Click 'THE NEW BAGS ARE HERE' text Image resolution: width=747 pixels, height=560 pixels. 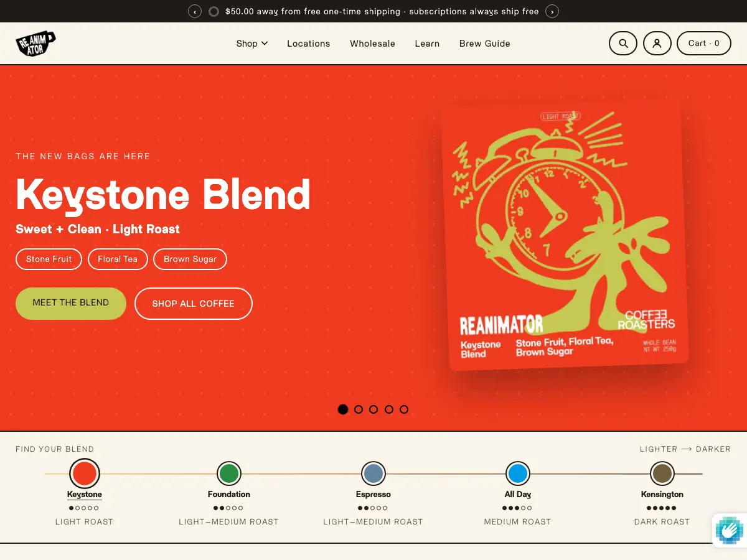[x=83, y=156]
